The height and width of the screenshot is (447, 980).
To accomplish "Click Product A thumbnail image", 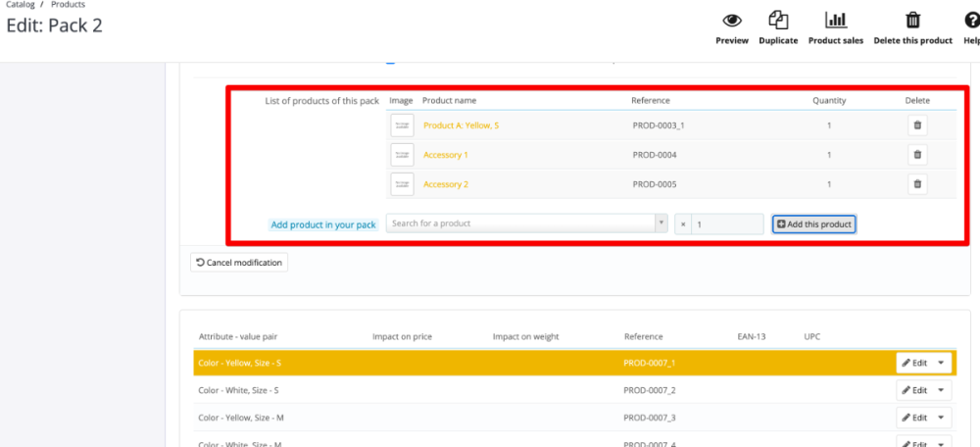I will pyautogui.click(x=402, y=125).
